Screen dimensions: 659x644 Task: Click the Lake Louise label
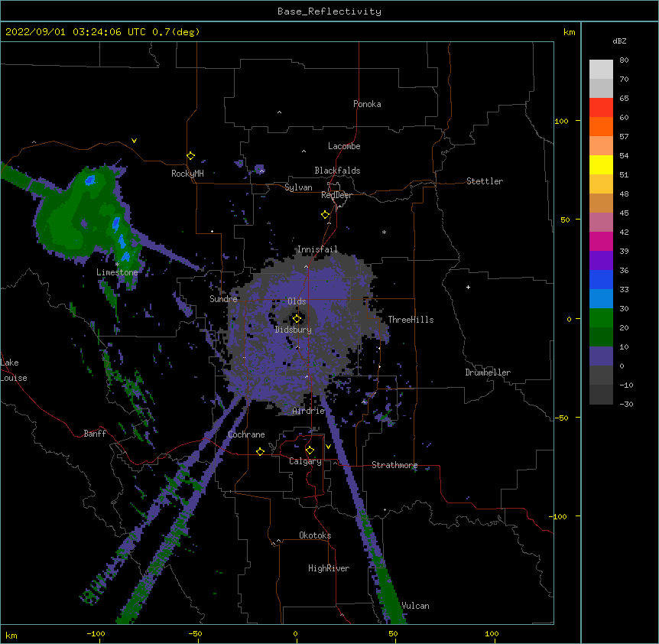point(12,370)
